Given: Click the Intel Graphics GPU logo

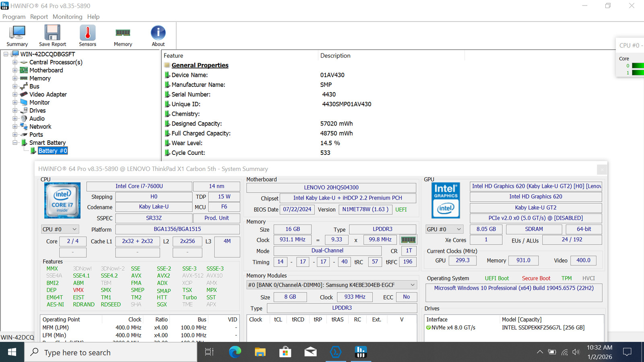Looking at the screenshot, I should coord(446,200).
